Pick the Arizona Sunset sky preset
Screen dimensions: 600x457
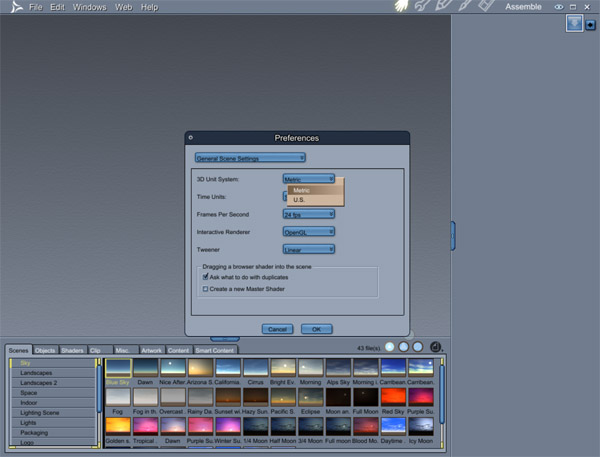201,368
